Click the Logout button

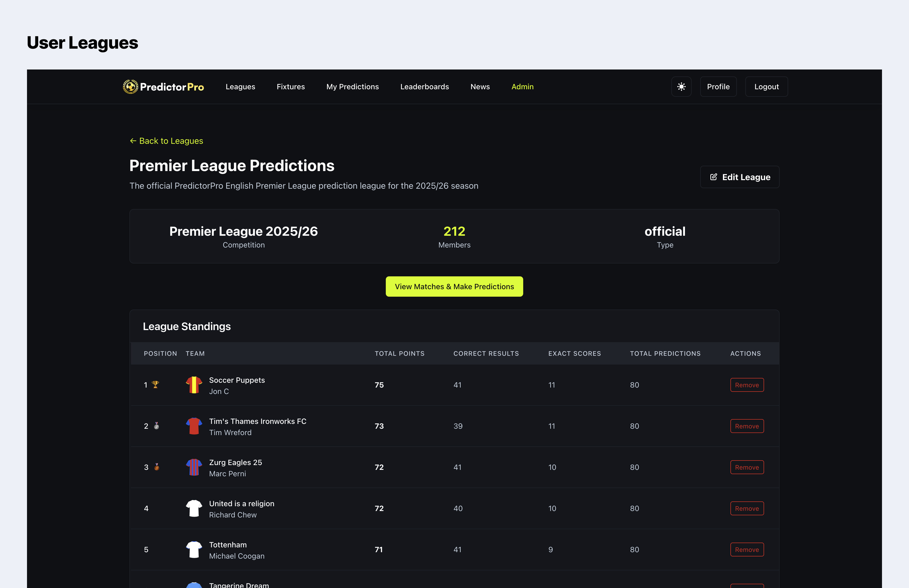coord(766,87)
